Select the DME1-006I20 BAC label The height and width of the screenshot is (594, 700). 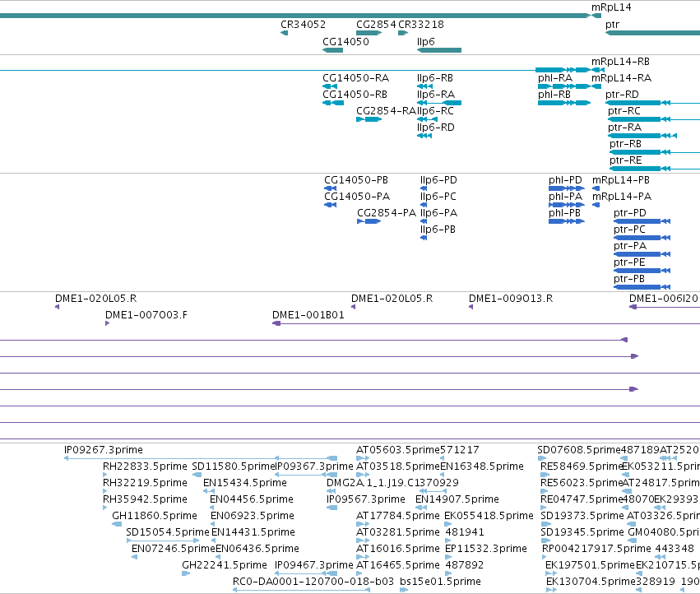(663, 299)
